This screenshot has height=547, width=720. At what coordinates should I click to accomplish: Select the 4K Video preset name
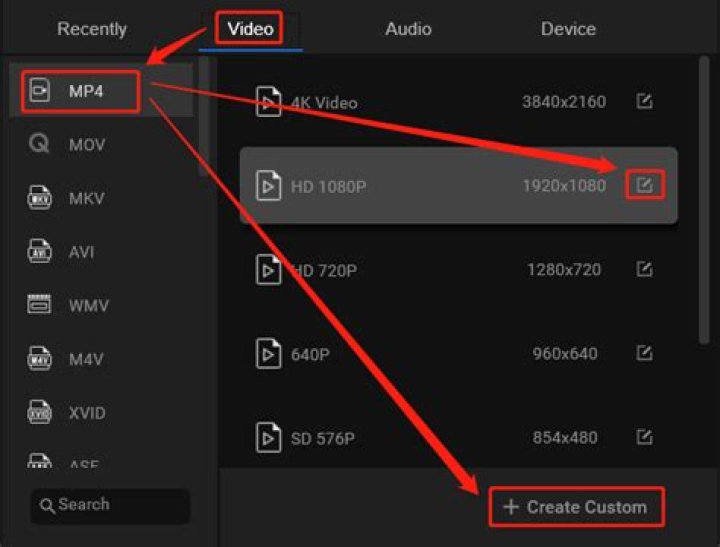click(324, 102)
